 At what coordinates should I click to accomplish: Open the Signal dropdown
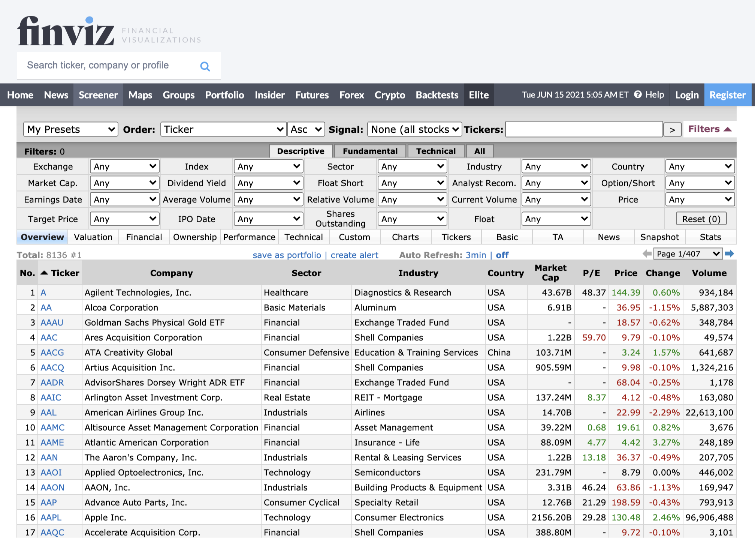pos(414,129)
